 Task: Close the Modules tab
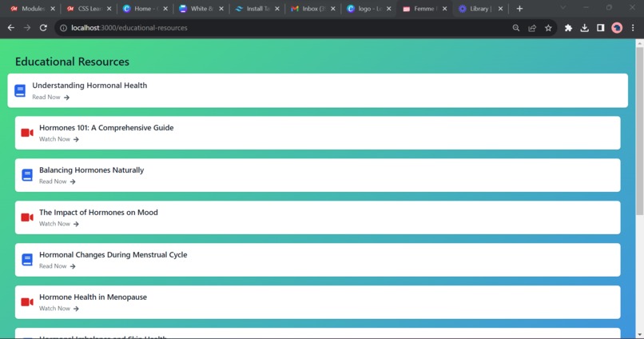coord(53,9)
